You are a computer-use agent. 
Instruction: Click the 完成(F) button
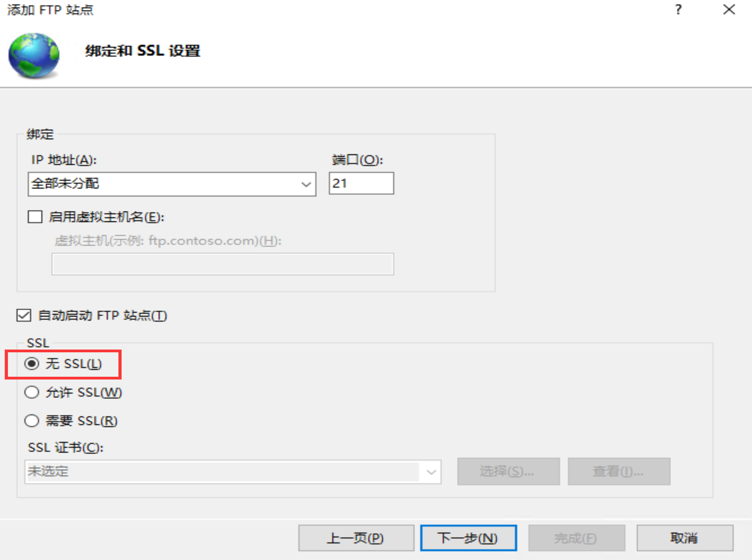(577, 538)
